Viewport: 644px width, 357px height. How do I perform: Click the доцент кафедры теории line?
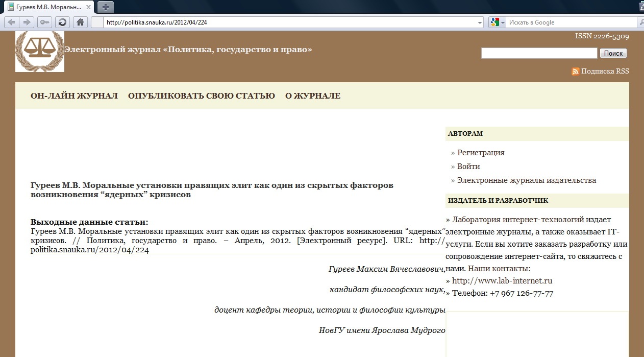click(x=330, y=310)
